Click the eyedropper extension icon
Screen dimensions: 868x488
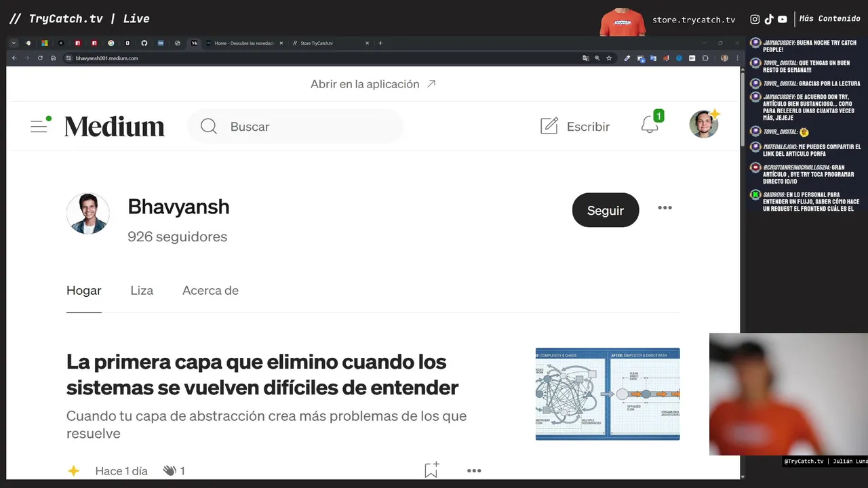pyautogui.click(x=627, y=58)
